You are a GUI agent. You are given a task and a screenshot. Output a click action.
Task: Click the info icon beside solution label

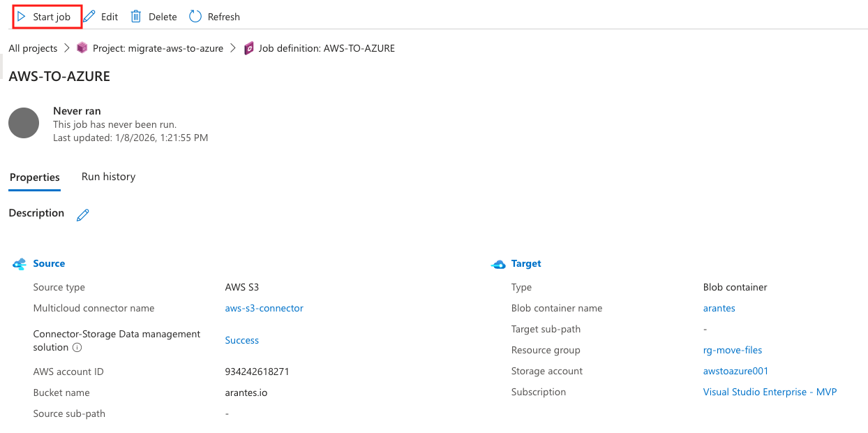tap(77, 347)
